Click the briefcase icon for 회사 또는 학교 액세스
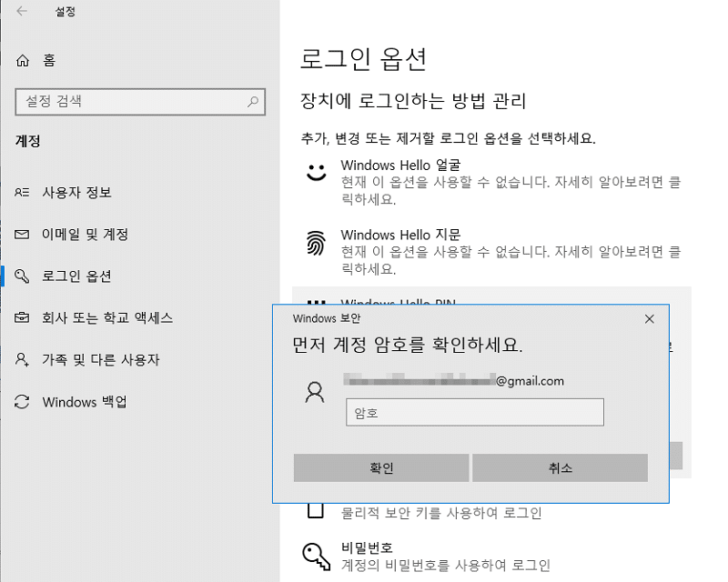This screenshot has width=728, height=582. tap(22, 318)
